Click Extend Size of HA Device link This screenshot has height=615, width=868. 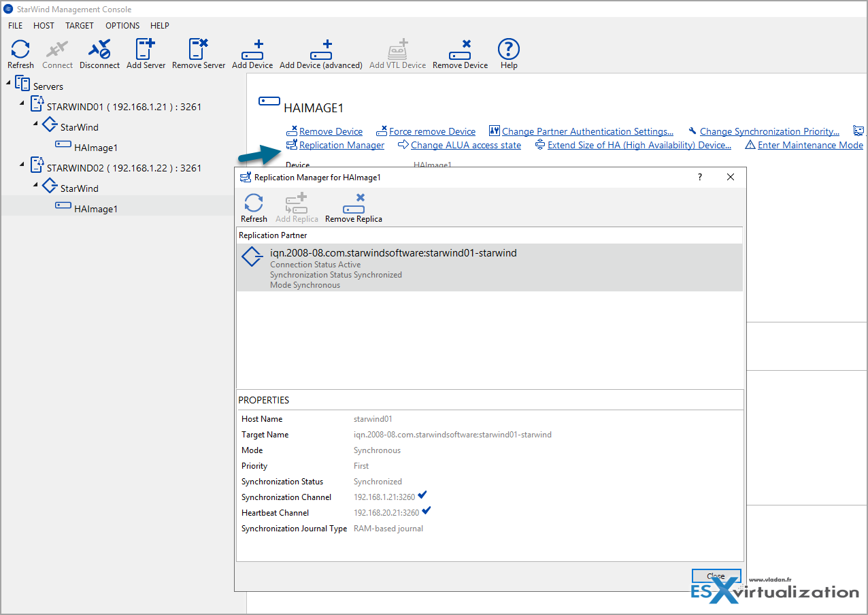(639, 145)
